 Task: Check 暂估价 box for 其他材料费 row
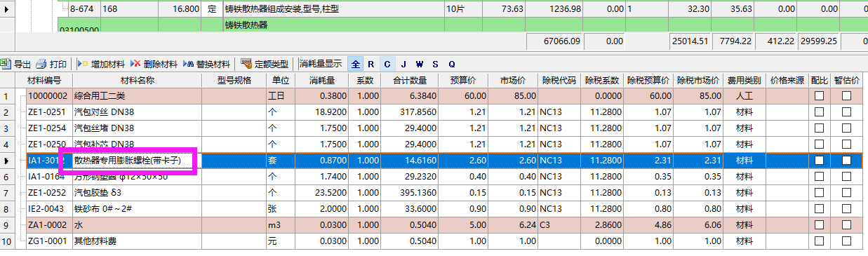847,241
